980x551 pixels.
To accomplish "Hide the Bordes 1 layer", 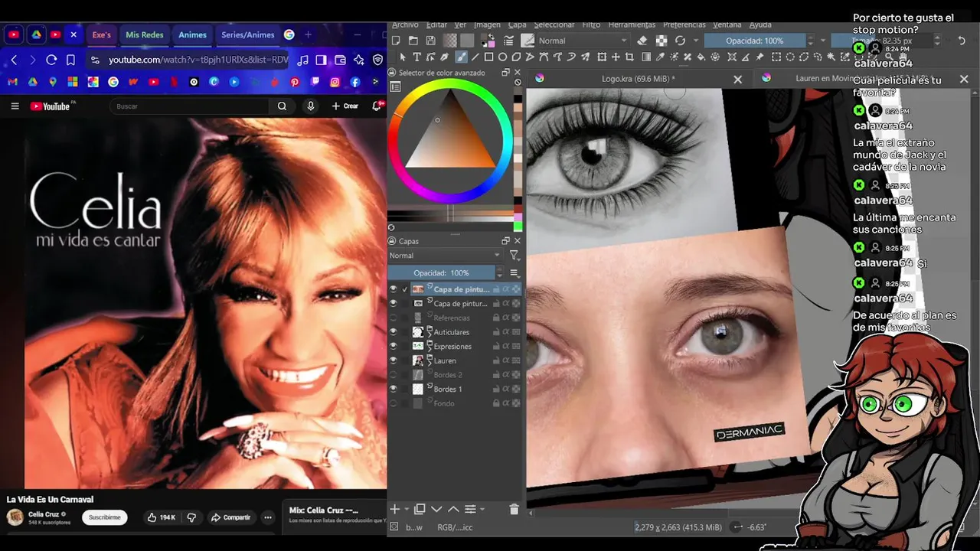I will (393, 389).
